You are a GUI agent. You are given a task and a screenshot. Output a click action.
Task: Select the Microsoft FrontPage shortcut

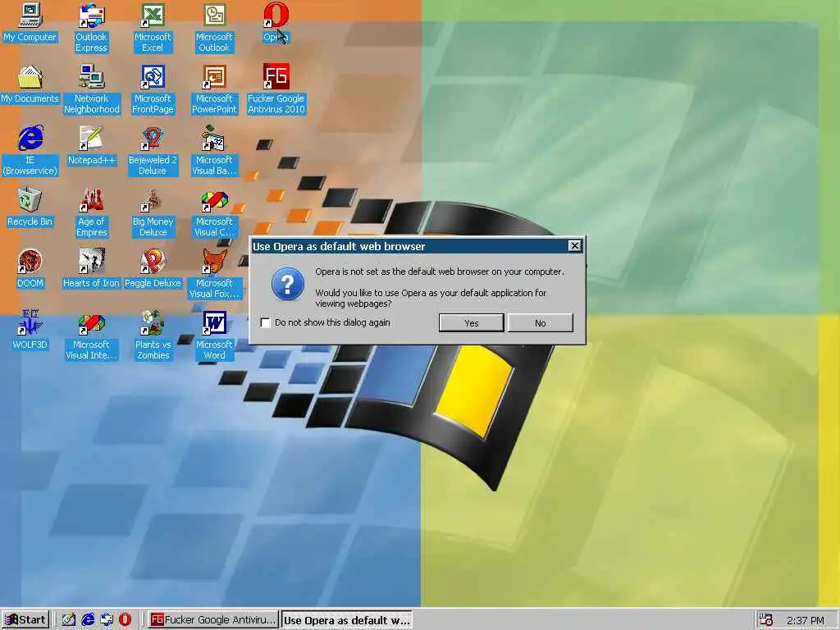(153, 89)
